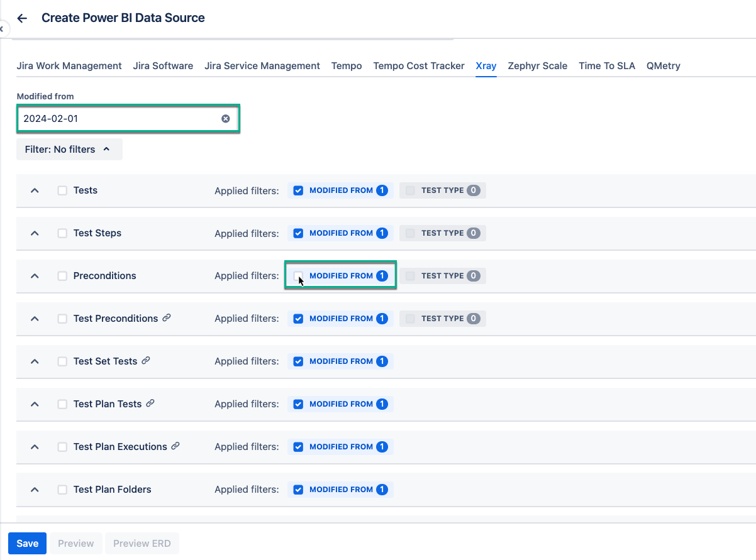
Task: Enable Test Type filter for Tests row
Action: pos(410,190)
